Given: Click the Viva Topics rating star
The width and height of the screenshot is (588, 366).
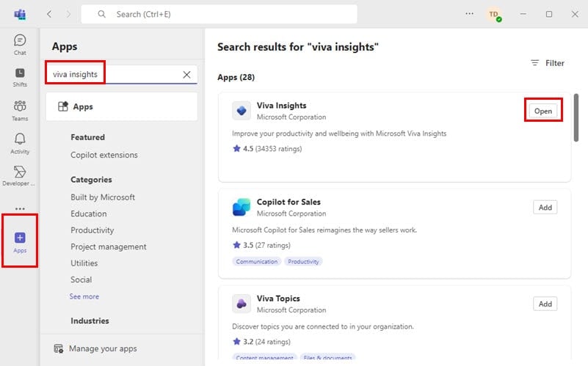Looking at the screenshot, I should tap(236, 342).
